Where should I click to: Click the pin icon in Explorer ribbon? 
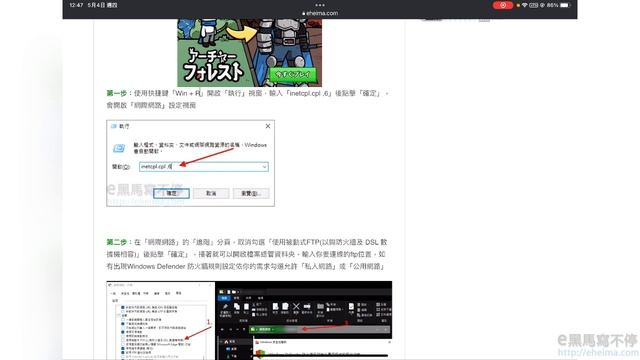click(225, 307)
